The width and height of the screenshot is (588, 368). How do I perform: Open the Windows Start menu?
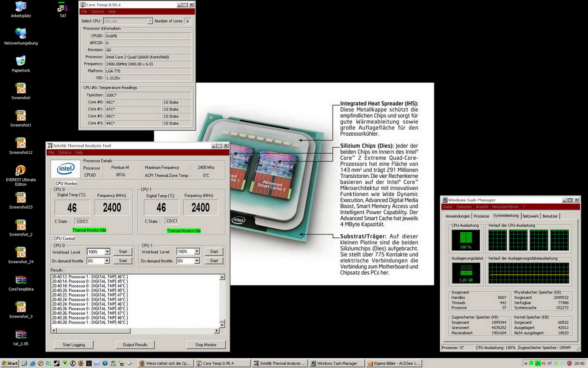pyautogui.click(x=10, y=363)
